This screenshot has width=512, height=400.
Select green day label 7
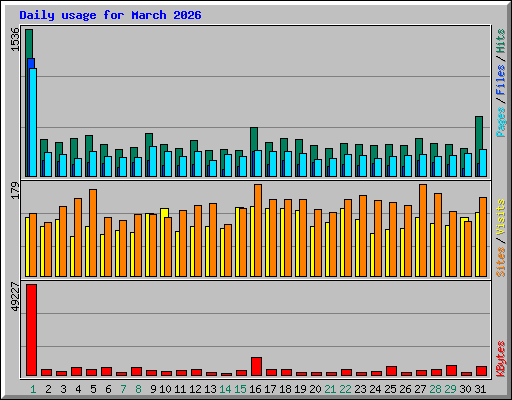coord(123,389)
